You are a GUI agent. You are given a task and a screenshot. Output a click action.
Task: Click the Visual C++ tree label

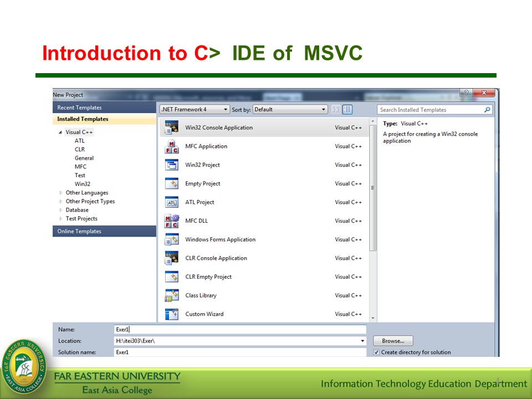[x=79, y=132]
